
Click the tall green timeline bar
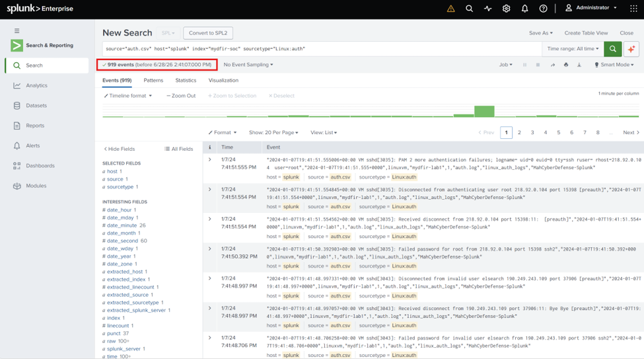484,111
